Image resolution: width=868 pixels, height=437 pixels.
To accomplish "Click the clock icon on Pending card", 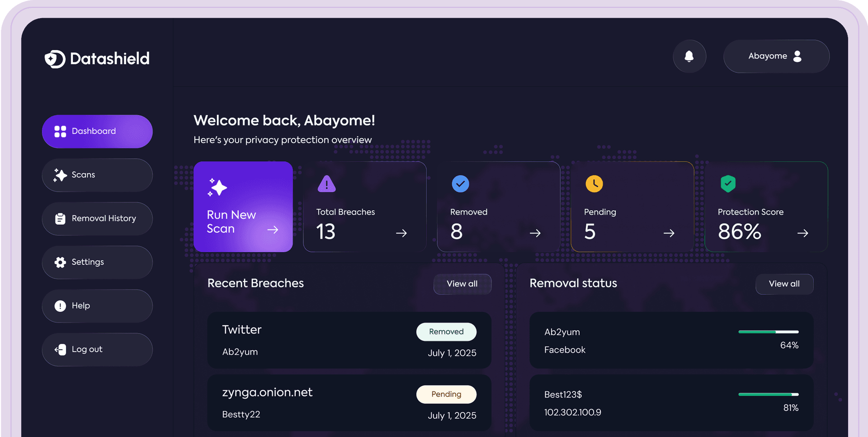I will tap(594, 183).
